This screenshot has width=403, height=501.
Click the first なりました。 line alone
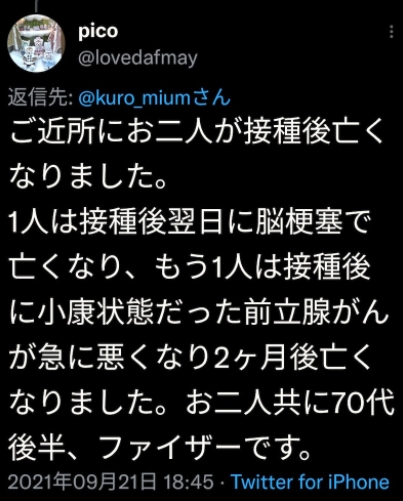[x=87, y=177]
